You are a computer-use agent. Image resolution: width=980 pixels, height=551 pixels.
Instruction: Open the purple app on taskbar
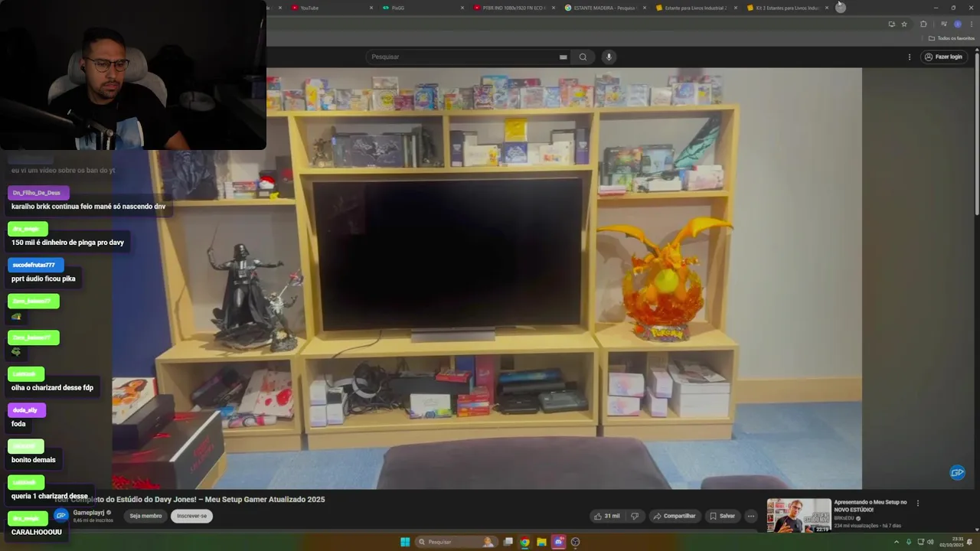pyautogui.click(x=559, y=542)
